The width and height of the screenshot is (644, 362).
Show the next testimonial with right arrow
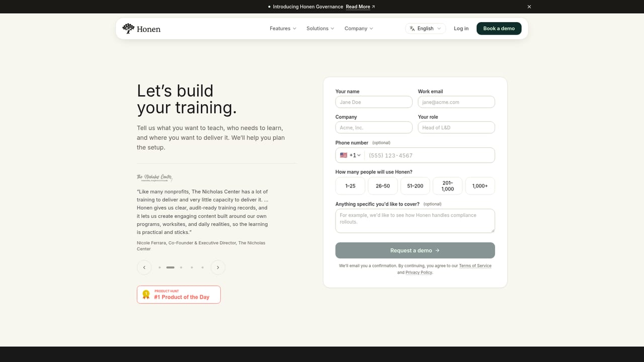click(218, 267)
